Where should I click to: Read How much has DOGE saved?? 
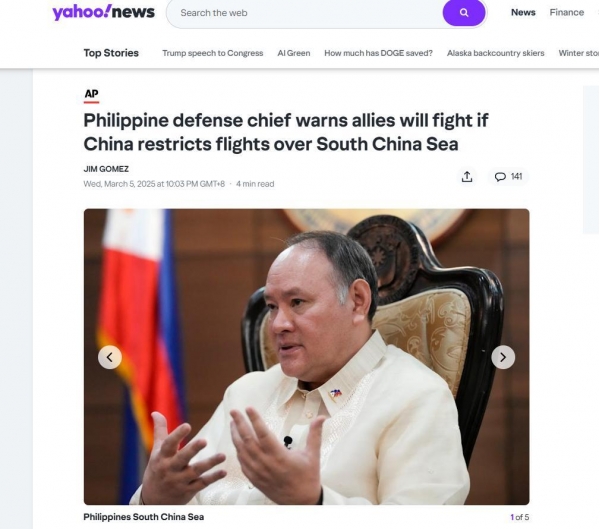[378, 53]
